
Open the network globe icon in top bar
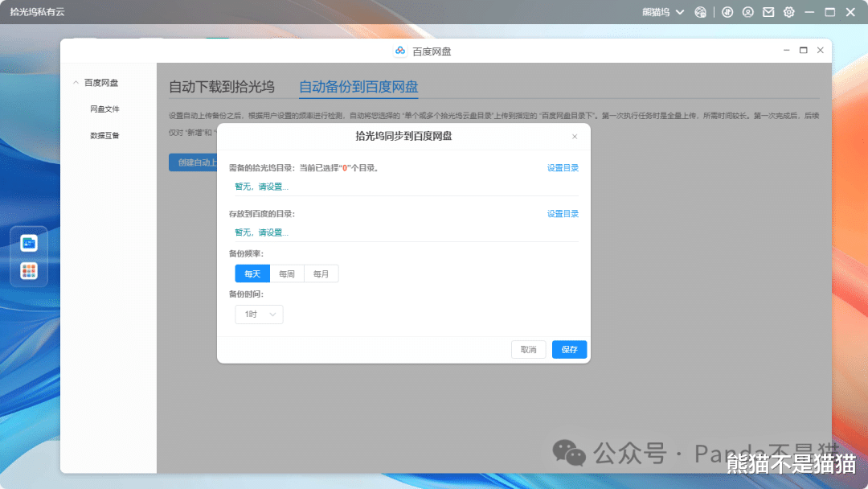(700, 12)
